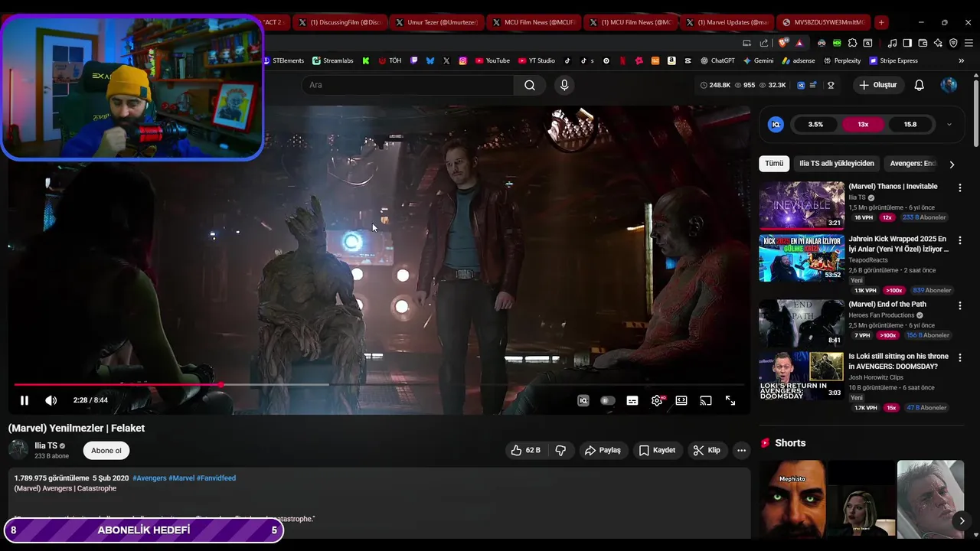Select the Avengers: End chip
Image resolution: width=980 pixels, height=551 pixels.
pos(913,164)
